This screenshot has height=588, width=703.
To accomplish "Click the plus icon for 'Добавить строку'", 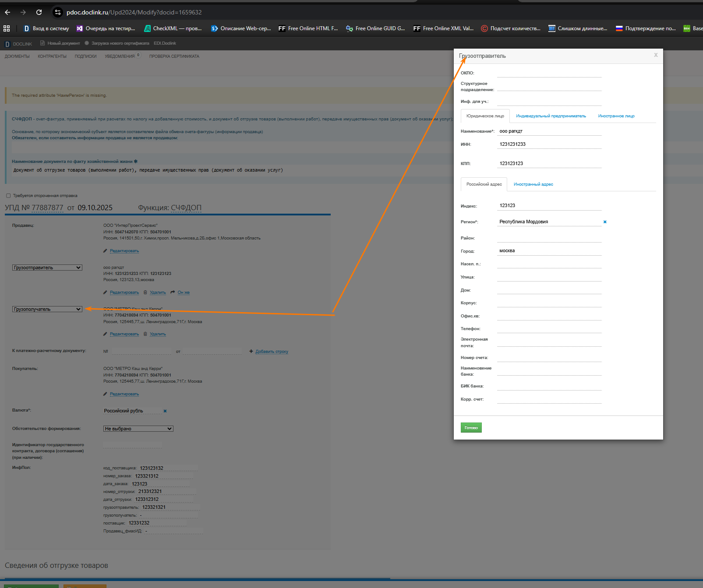I will [251, 352].
